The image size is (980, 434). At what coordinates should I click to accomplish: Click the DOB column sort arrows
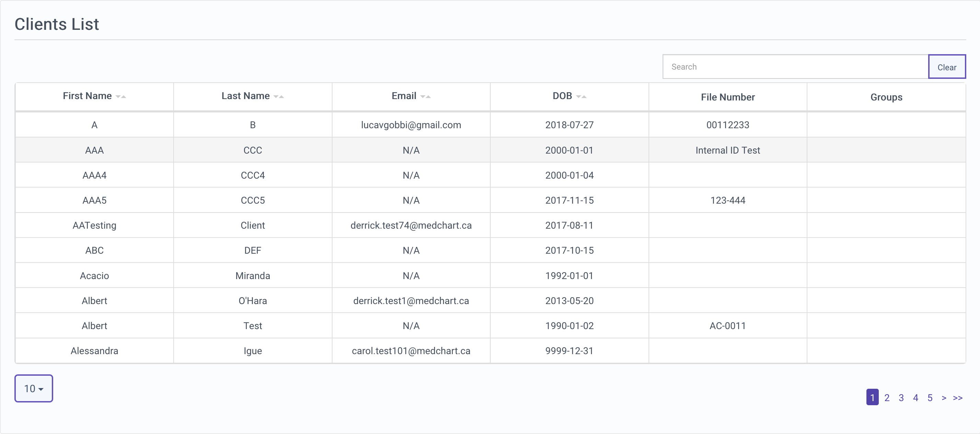pyautogui.click(x=581, y=97)
